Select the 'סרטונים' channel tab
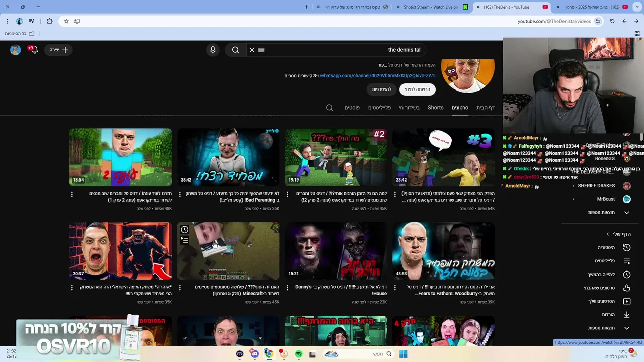 (x=460, y=108)
